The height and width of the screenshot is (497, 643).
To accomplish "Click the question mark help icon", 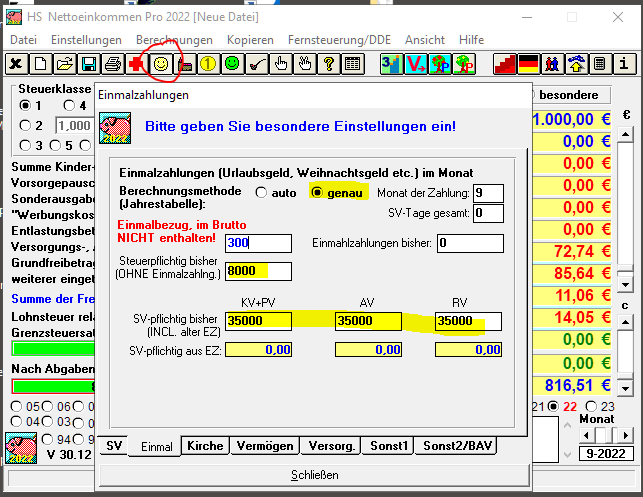I will click(328, 63).
